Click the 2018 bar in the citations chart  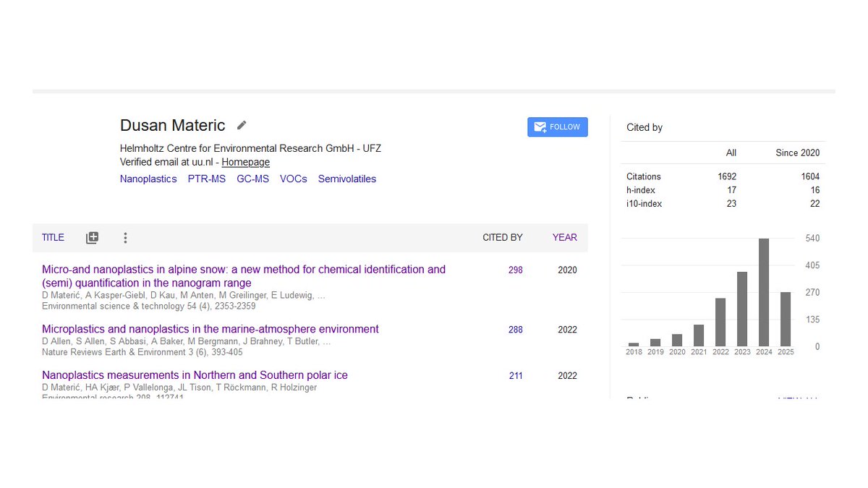click(x=634, y=344)
